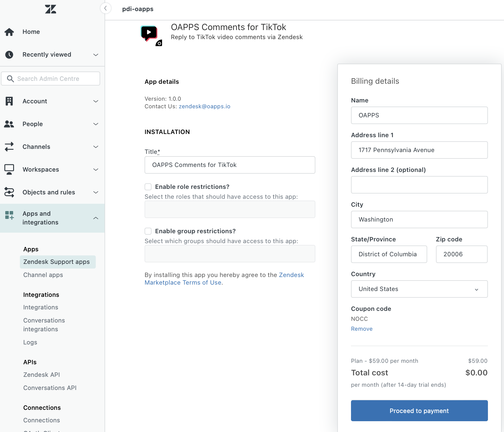Go to Home in the sidebar
The image size is (504, 432).
click(31, 32)
